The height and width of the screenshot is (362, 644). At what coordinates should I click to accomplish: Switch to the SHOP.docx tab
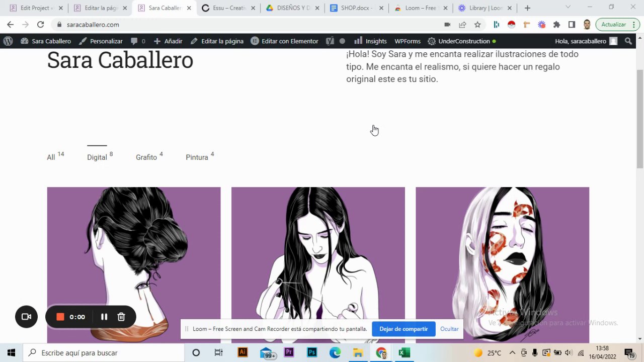pos(356,8)
